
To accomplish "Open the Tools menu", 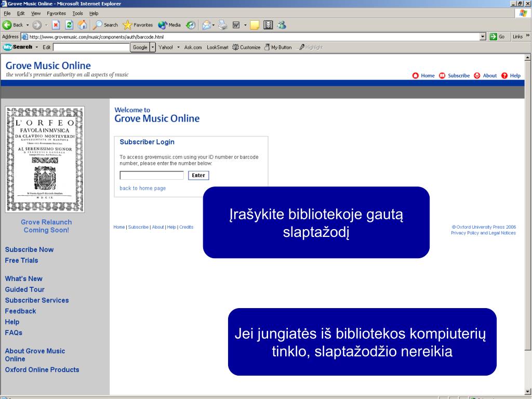I will point(78,13).
